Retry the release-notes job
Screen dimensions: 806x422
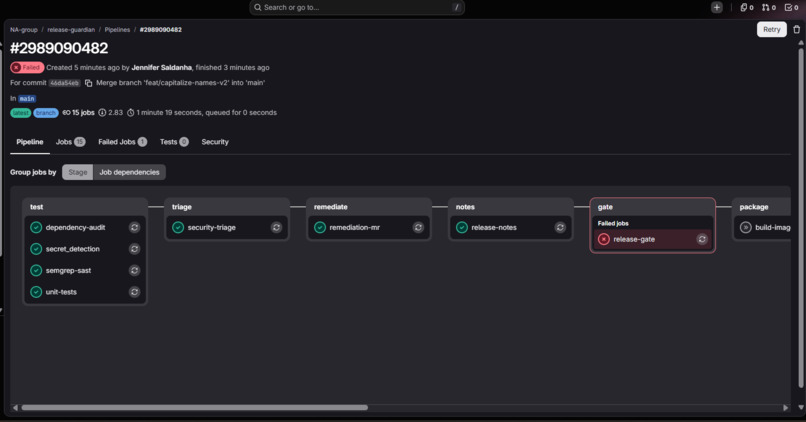[560, 227]
